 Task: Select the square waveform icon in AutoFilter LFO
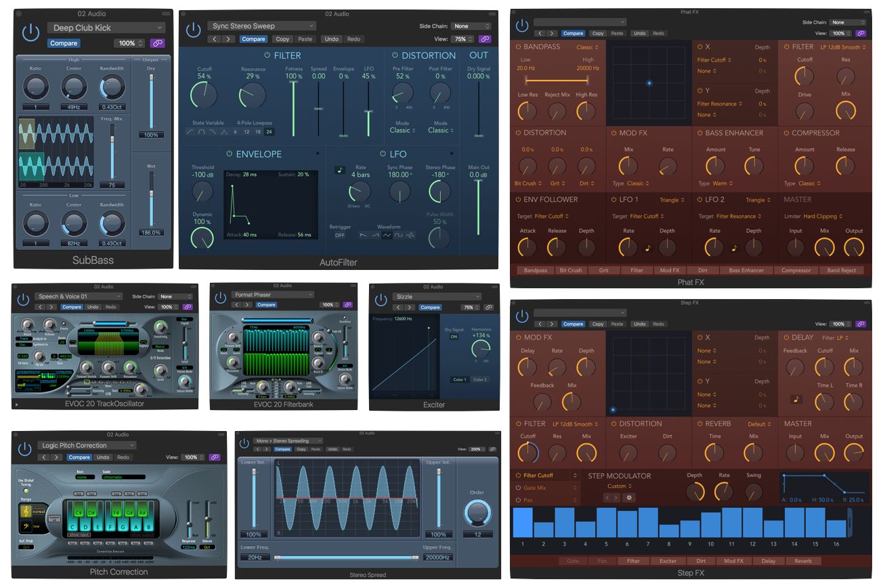[x=399, y=235]
